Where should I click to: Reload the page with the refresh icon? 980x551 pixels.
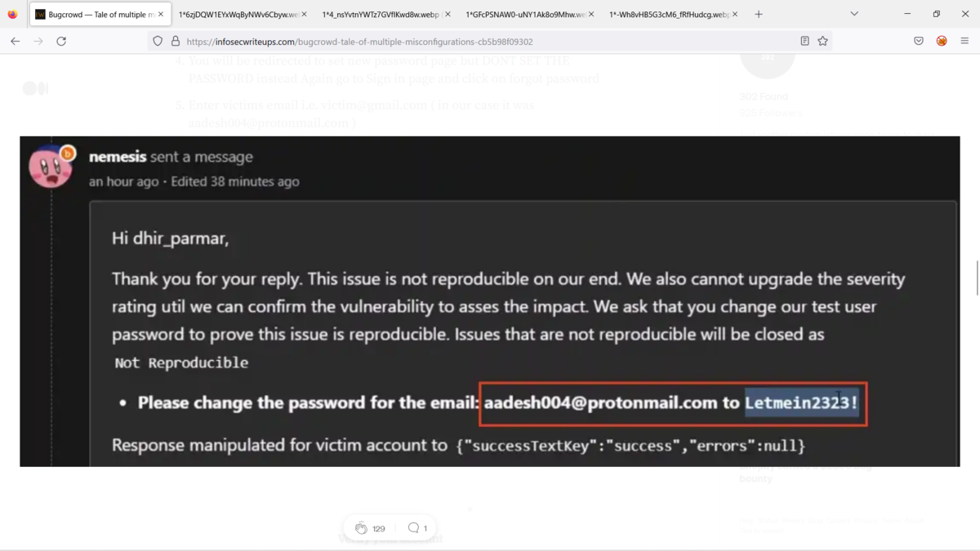(x=61, y=41)
